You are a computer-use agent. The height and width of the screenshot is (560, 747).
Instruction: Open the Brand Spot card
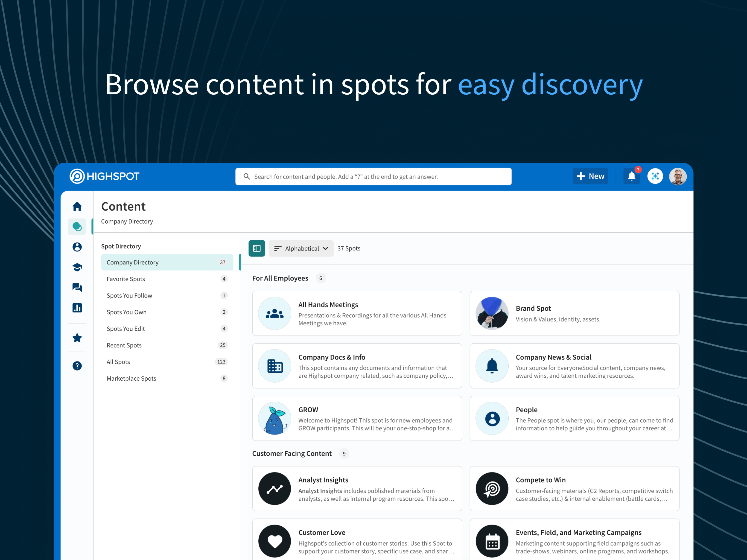pyautogui.click(x=574, y=313)
